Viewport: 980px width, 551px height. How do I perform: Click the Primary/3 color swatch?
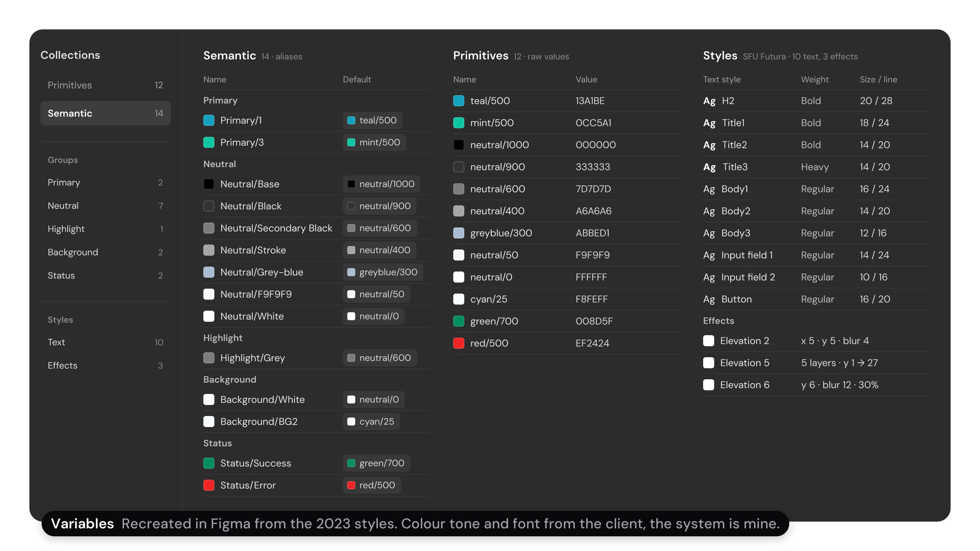209,143
